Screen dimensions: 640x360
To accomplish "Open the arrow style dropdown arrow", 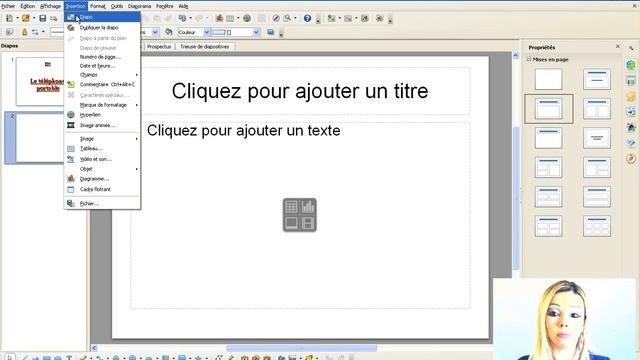I will click(x=43, y=32).
